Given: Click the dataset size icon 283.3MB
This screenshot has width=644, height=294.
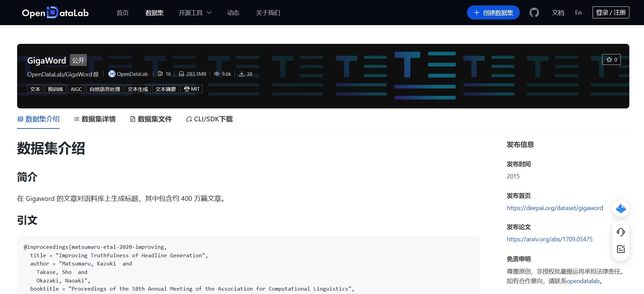Looking at the screenshot, I should 181,74.
